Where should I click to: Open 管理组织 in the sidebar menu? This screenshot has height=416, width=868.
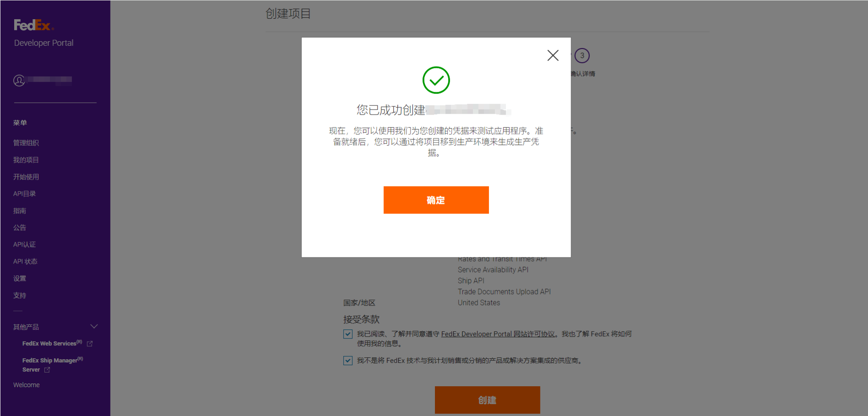tap(26, 143)
